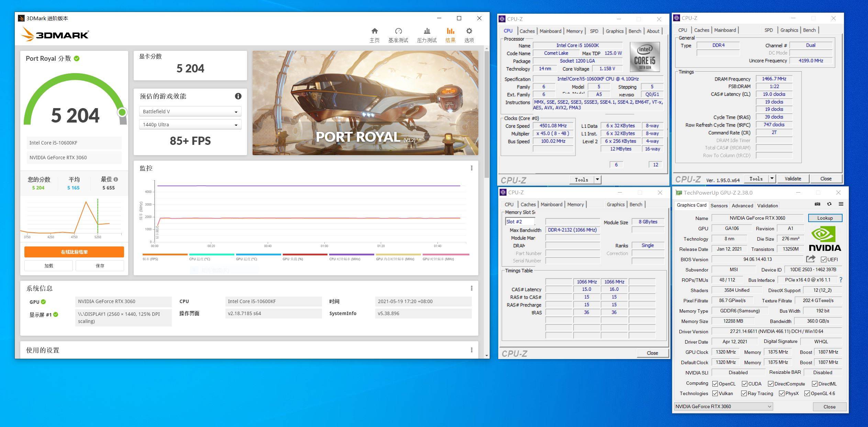Open the Battlefield V game dropdown

[x=190, y=112]
